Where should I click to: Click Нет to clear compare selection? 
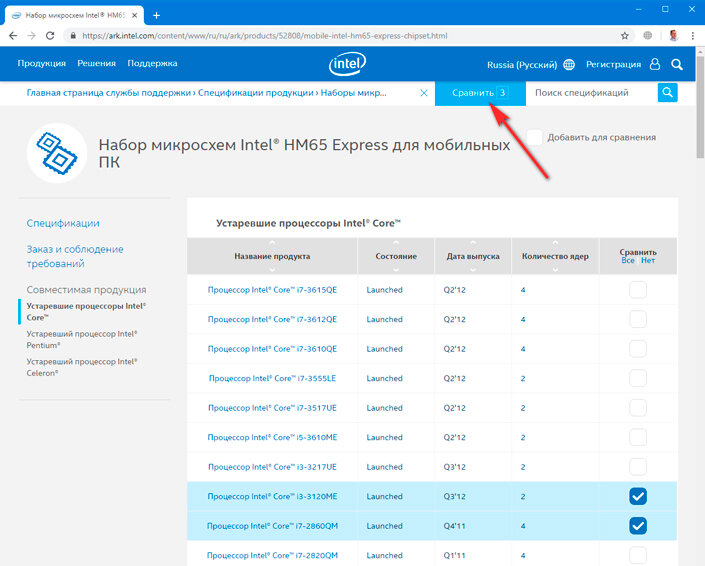(648, 261)
